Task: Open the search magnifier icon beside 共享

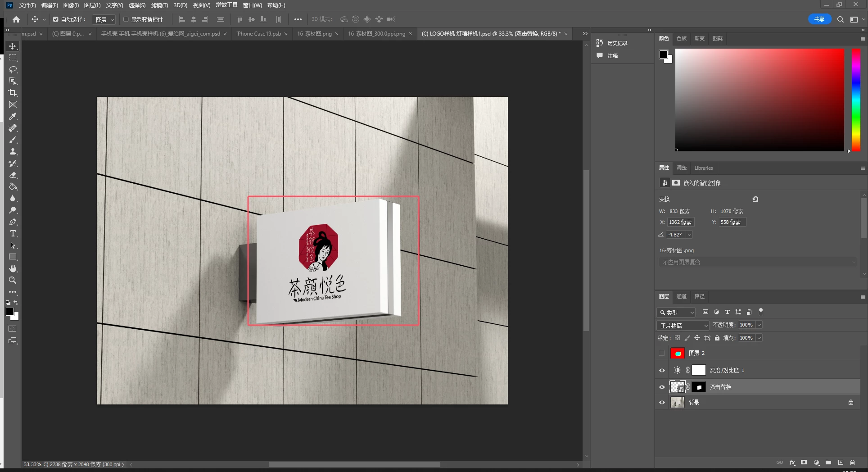Action: [x=840, y=19]
